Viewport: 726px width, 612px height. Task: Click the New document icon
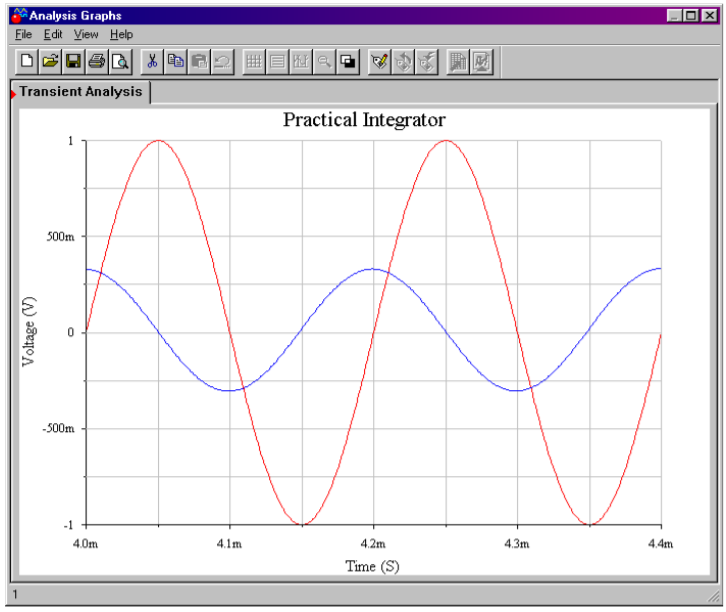click(x=27, y=61)
